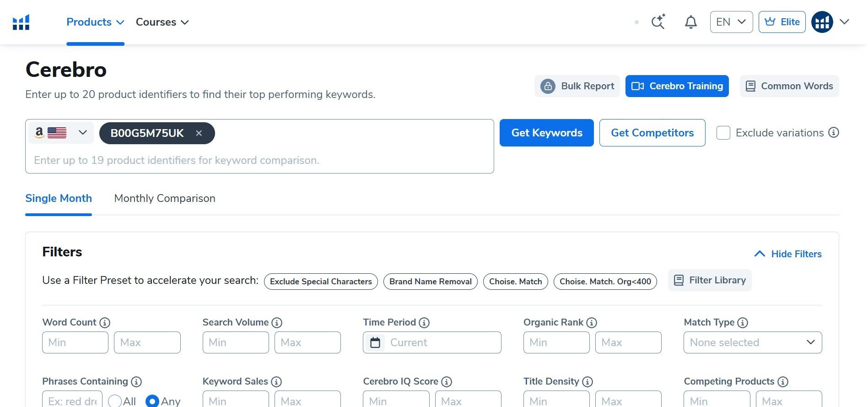
Task: Click the Search Volume info icon
Action: point(277,323)
